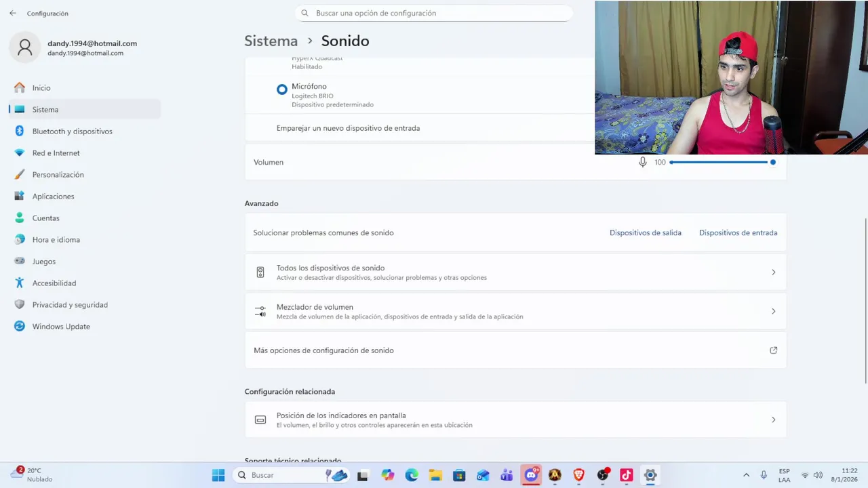Switch to Discord in the taskbar

point(531,475)
